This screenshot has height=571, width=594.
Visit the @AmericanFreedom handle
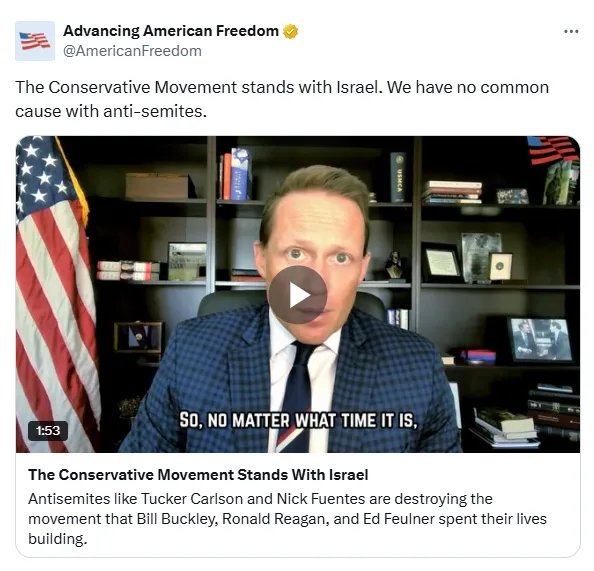(x=132, y=51)
